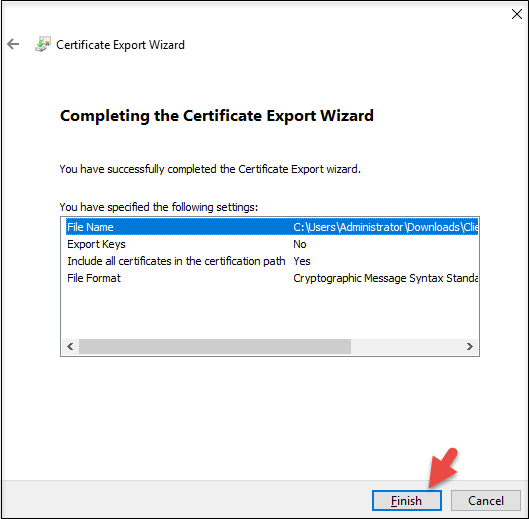Click the Certificate Export Wizard title text
This screenshot has height=519, width=529.
pos(120,45)
